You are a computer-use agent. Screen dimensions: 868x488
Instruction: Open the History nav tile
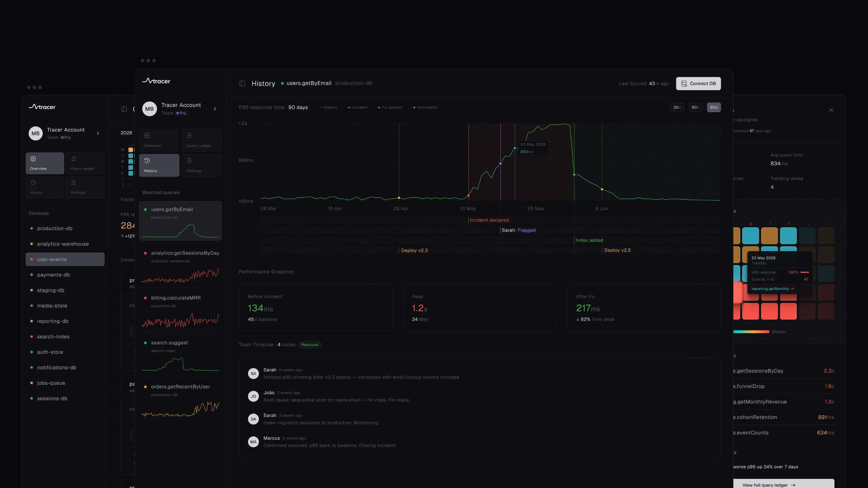click(159, 165)
